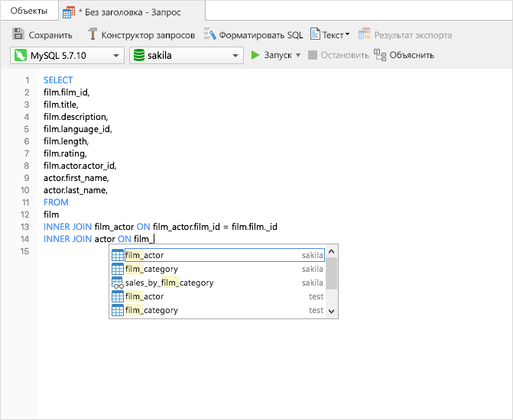Image resolution: width=513 pixels, height=420 pixels.
Task: Click the Format SQL icon
Action: (x=209, y=34)
